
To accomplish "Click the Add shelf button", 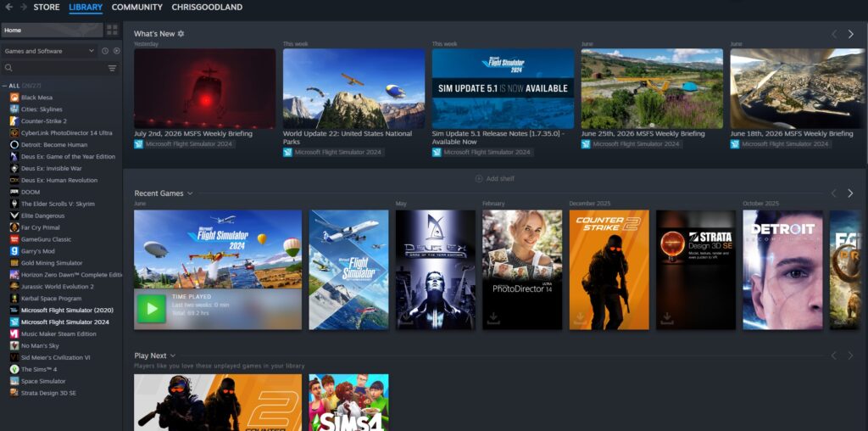I will point(495,178).
